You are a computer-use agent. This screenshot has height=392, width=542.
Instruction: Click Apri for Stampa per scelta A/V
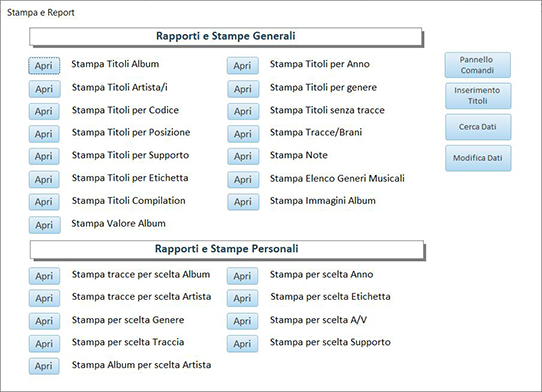pos(242,321)
